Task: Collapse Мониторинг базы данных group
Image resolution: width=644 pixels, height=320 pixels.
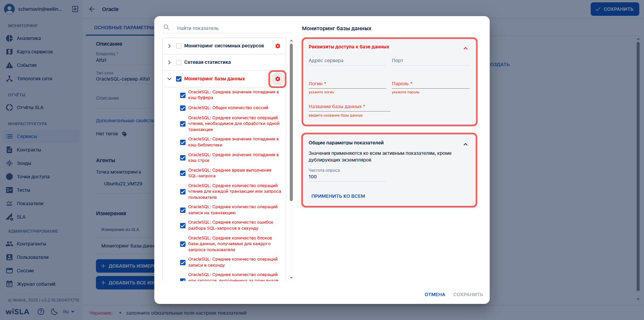Action: 169,79
